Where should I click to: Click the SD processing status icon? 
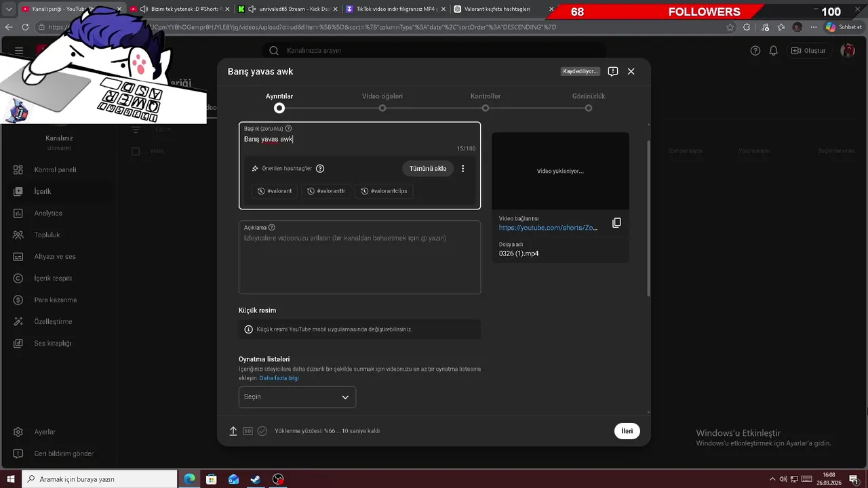[248, 430]
